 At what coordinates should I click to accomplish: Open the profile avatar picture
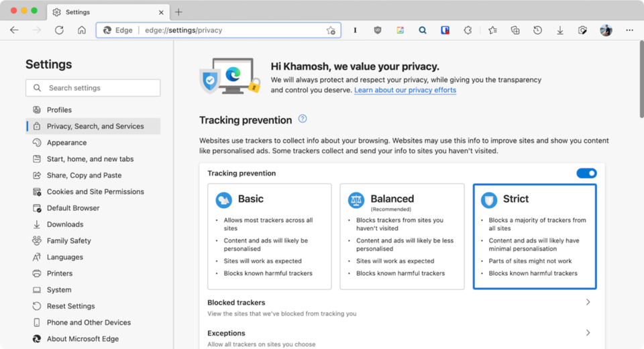point(606,30)
